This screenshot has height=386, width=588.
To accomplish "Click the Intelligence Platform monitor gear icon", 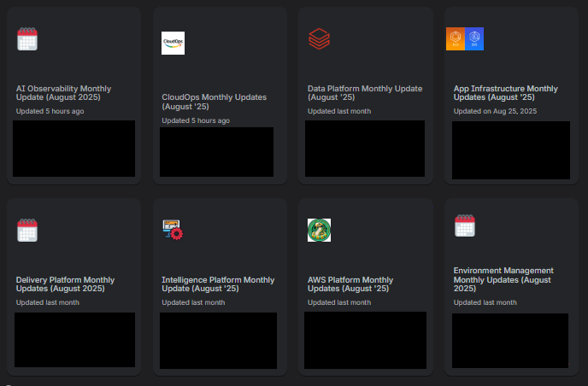I will pos(173,230).
